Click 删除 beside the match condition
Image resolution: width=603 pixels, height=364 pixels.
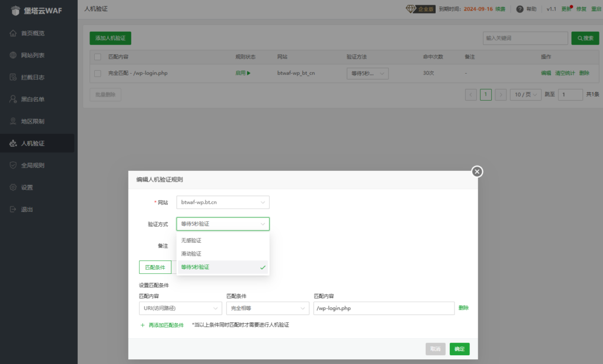pyautogui.click(x=463, y=308)
